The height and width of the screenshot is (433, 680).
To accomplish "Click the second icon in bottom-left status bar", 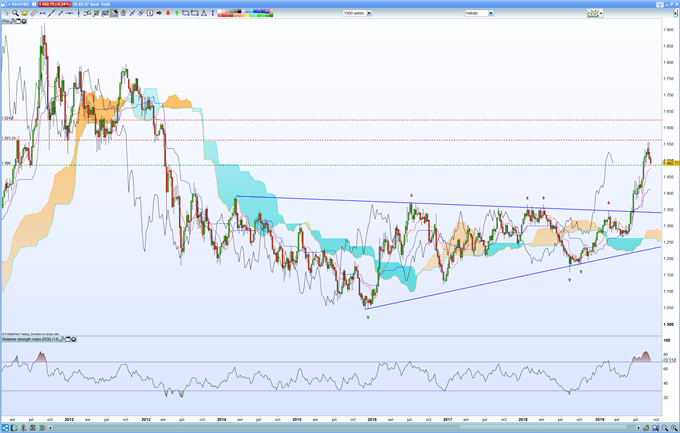I will [x=14, y=428].
